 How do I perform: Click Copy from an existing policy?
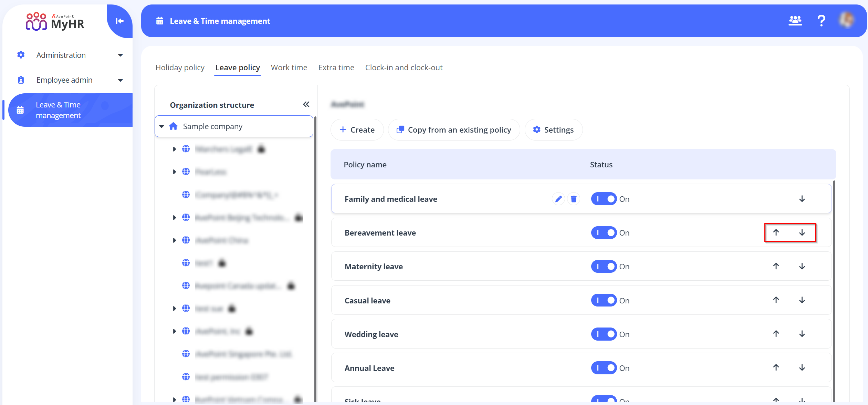454,130
